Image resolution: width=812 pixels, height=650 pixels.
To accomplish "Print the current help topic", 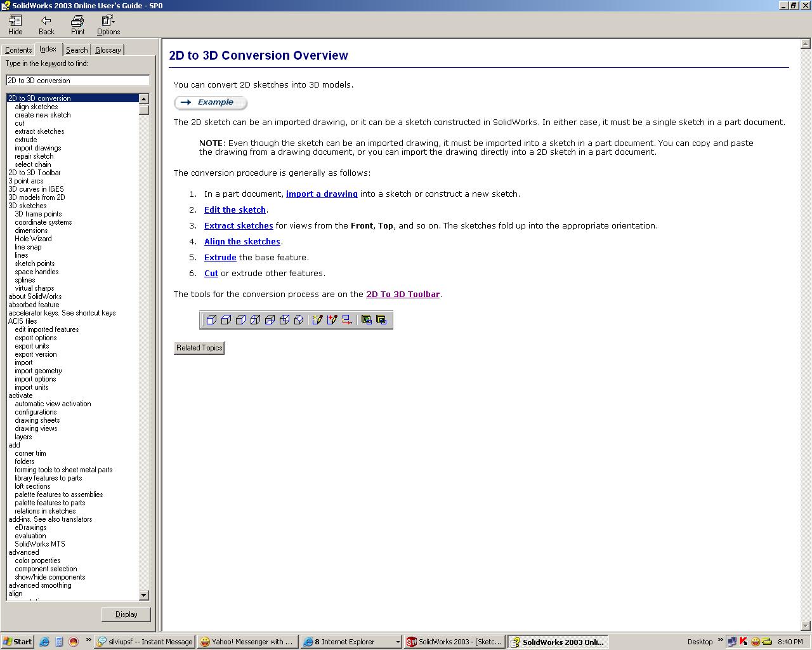I will point(77,25).
